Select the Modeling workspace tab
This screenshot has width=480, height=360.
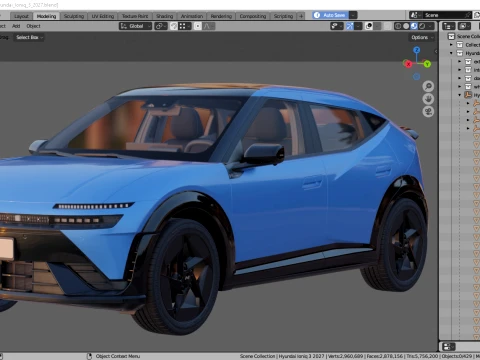coord(46,16)
